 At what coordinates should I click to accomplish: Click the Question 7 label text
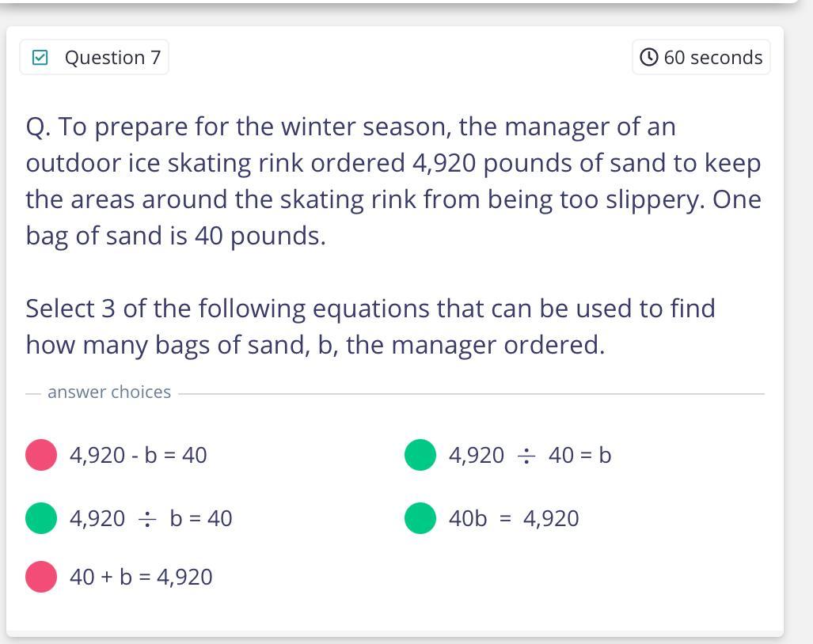112,58
